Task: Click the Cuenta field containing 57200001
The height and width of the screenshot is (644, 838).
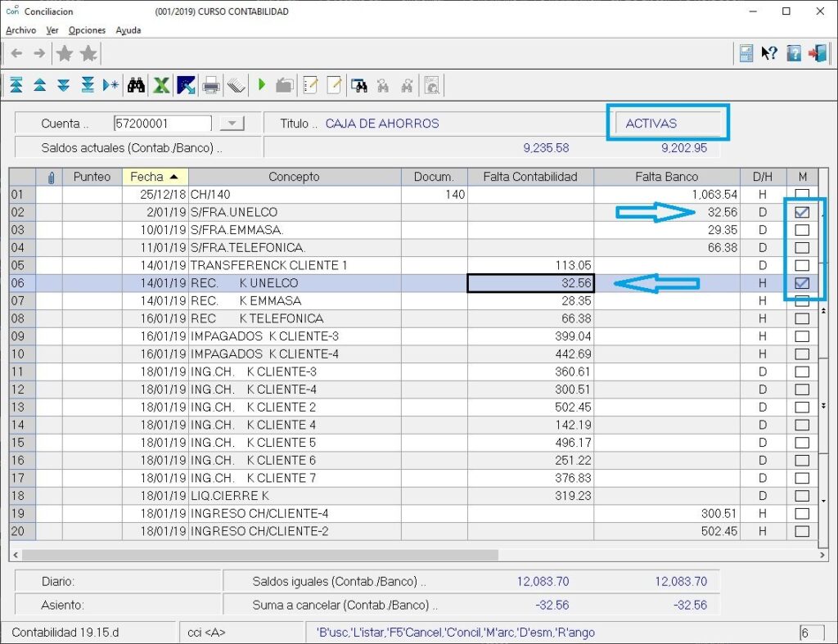Action: (x=163, y=124)
